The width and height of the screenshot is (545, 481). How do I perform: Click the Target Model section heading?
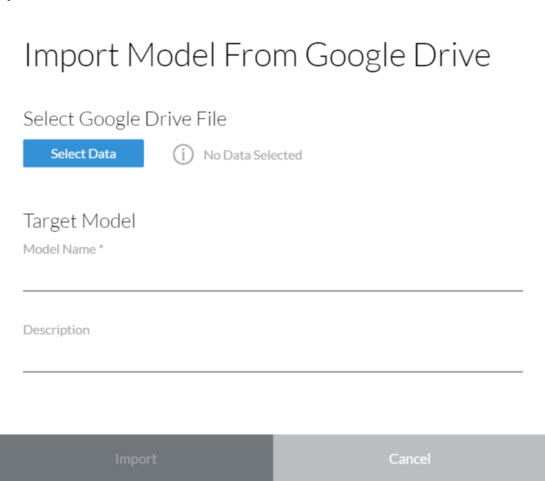(x=79, y=221)
